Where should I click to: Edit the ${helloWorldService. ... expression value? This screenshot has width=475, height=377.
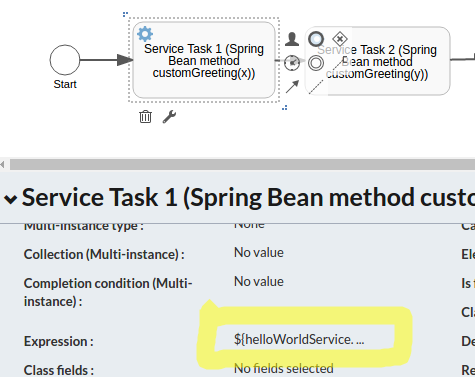pos(299,339)
